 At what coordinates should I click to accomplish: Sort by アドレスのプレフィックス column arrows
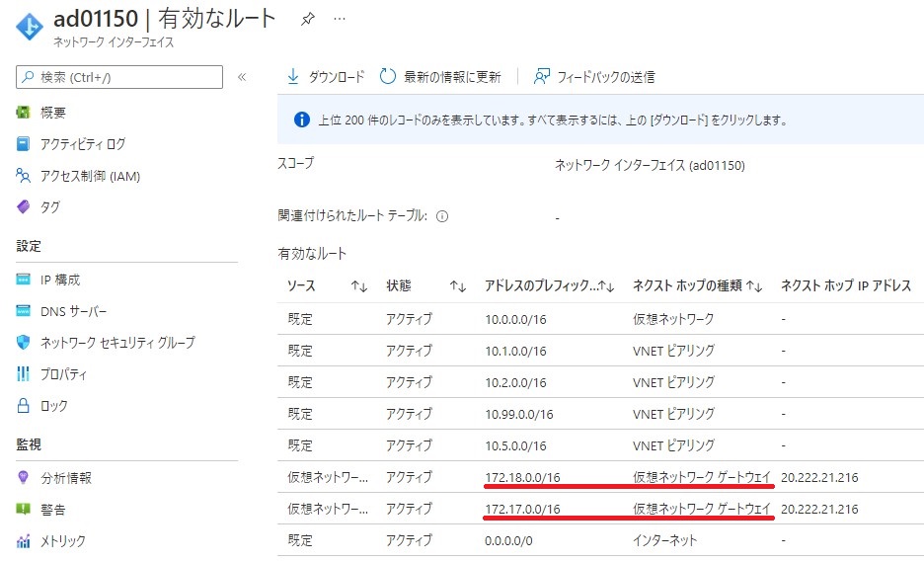[x=606, y=286]
